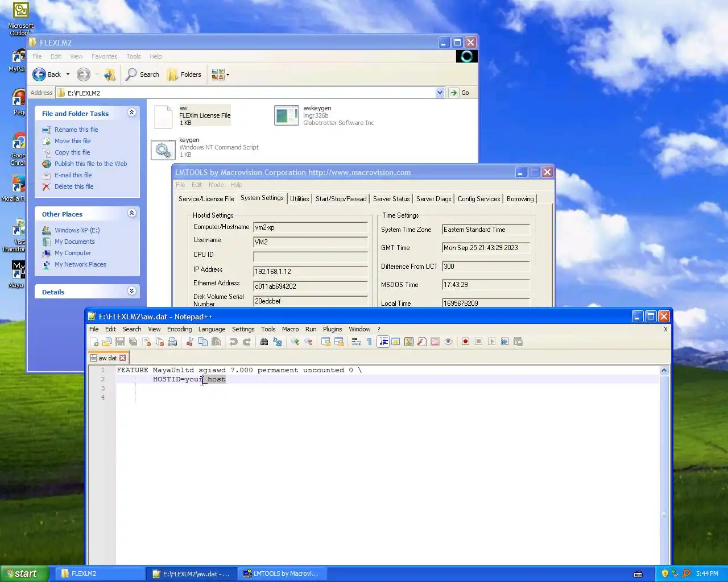Open Borrowing tab in LMTOOLS
The height and width of the screenshot is (582, 728).
click(x=520, y=199)
